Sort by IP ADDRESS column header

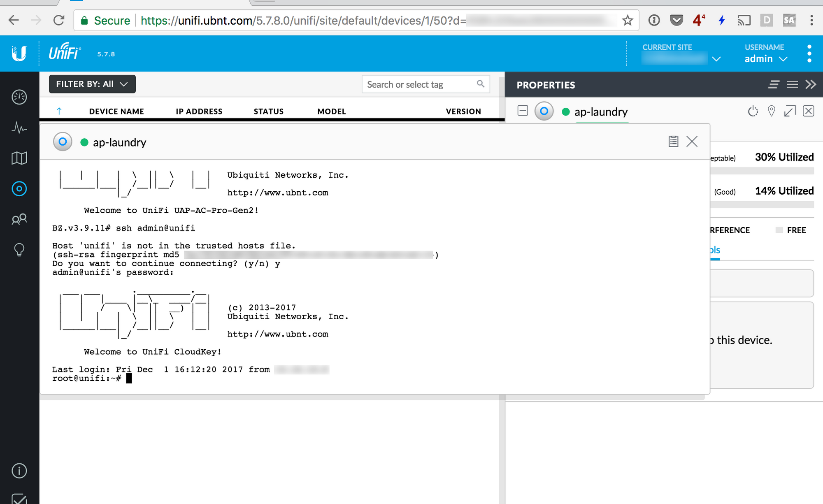point(199,111)
